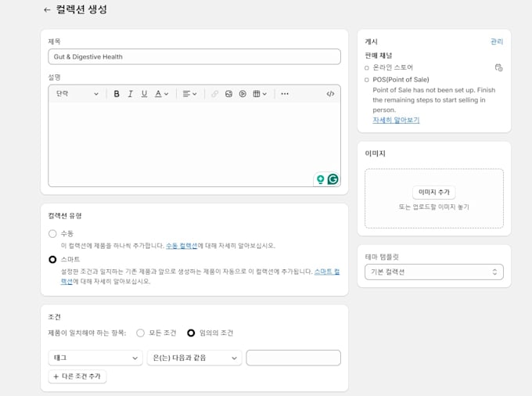Click the condition value input field
532x396 pixels.
pos(293,358)
